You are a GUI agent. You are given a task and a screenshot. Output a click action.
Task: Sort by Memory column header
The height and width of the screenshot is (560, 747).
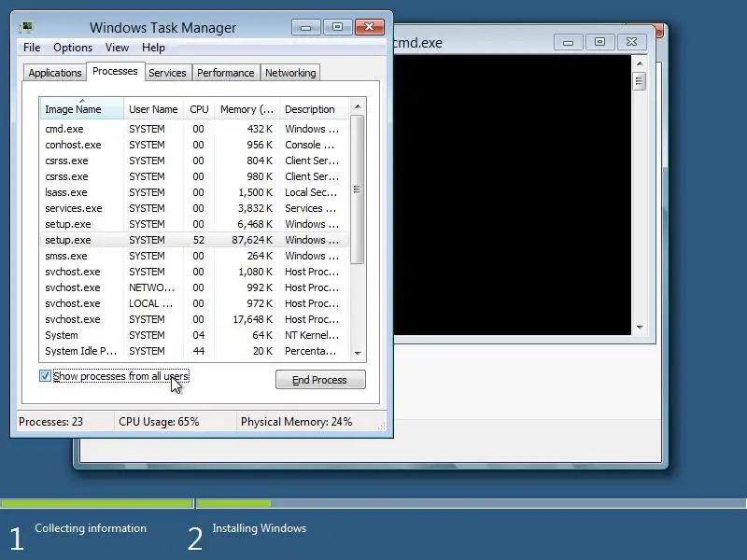(247, 109)
